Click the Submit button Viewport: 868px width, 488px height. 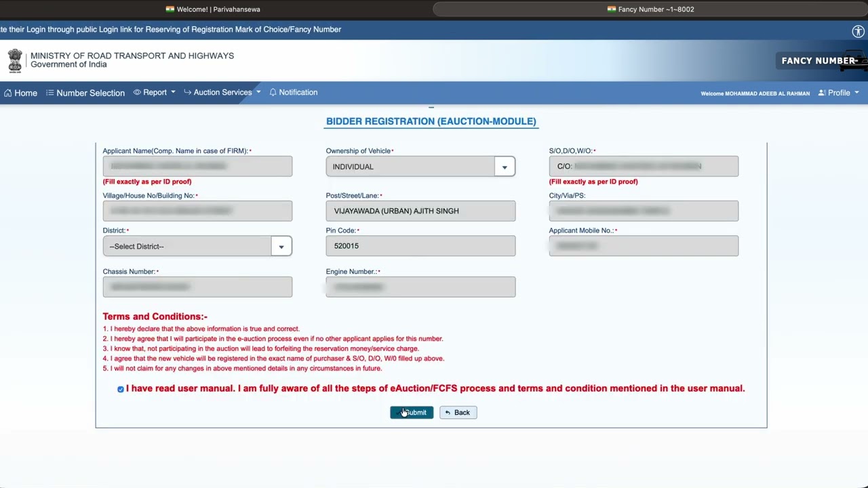(412, 412)
